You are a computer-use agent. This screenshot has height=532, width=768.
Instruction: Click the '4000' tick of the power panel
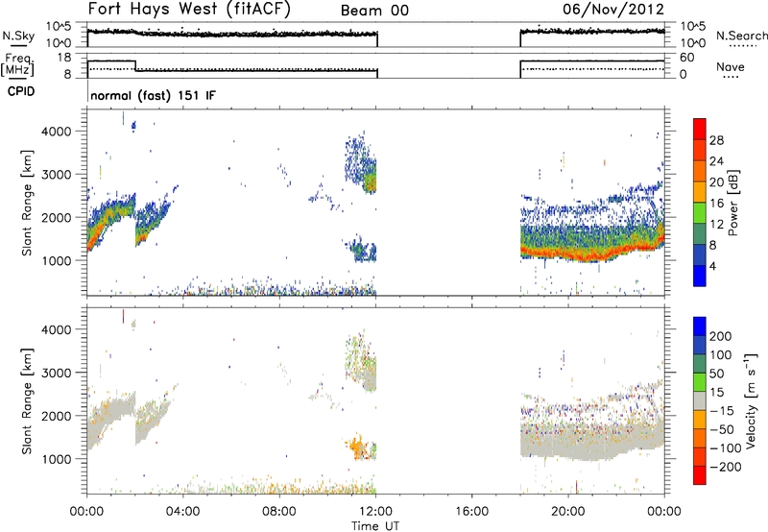point(56,132)
